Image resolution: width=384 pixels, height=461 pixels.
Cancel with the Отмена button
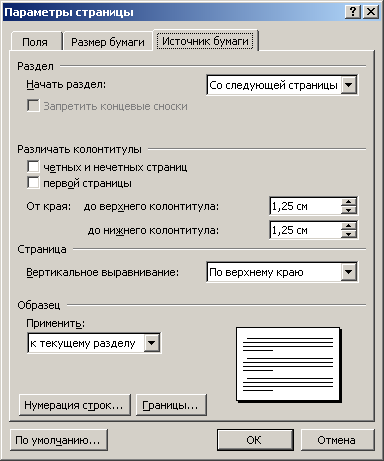coord(338,440)
